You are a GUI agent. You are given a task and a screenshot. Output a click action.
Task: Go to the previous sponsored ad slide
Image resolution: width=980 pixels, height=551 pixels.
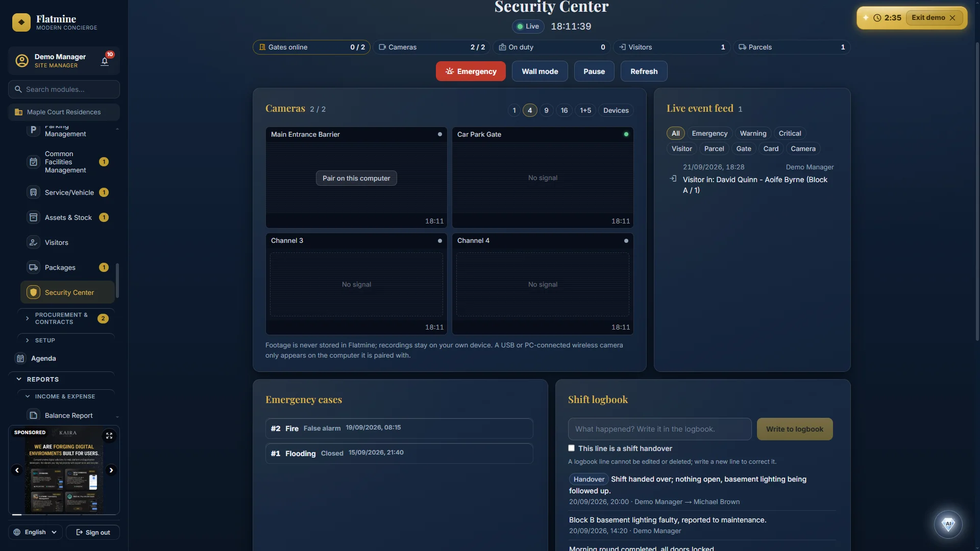pyautogui.click(x=17, y=470)
